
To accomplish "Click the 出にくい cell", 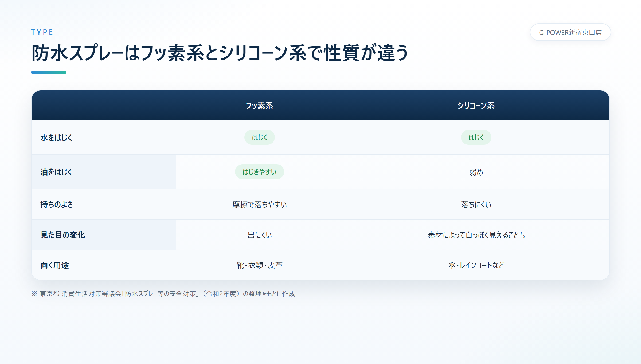I will click(259, 235).
